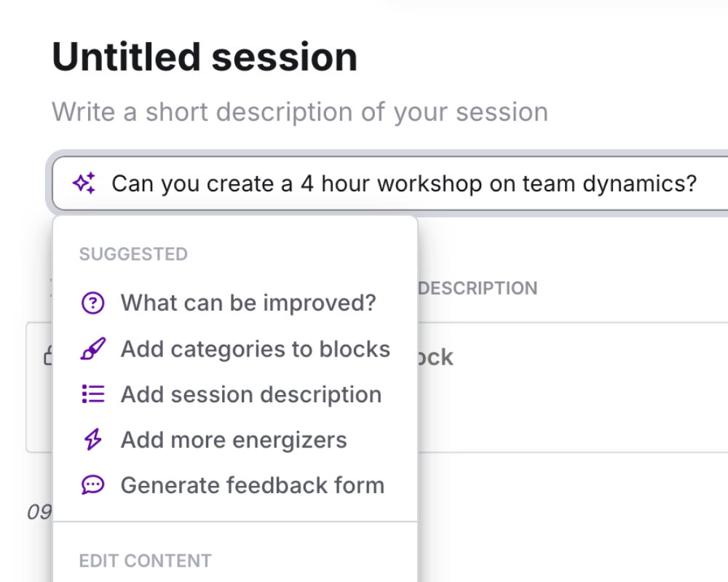Viewport: 728px width, 582px height.
Task: Click the paintbrush icon for adding categories
Action: 93,349
